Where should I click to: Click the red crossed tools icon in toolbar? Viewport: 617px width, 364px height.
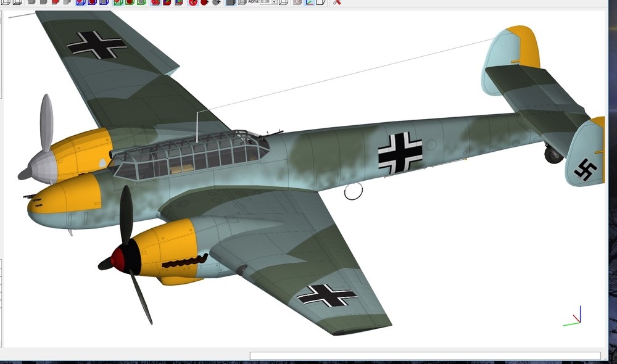(336, 2)
